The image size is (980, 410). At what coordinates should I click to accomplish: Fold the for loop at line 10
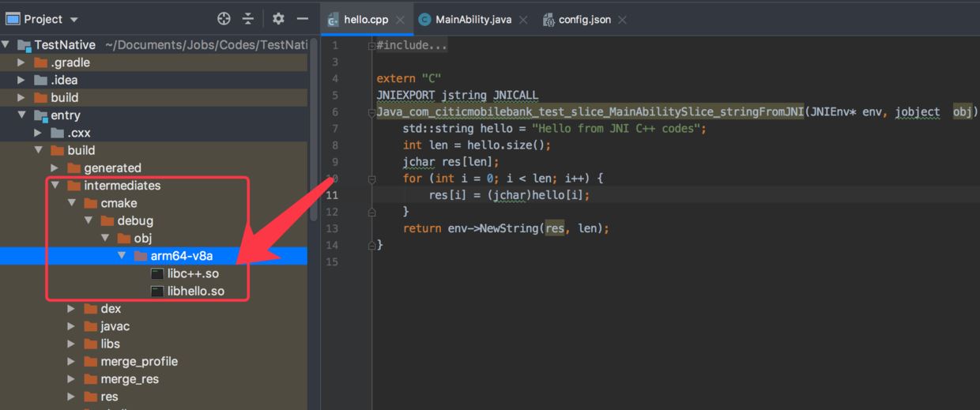[x=372, y=179]
